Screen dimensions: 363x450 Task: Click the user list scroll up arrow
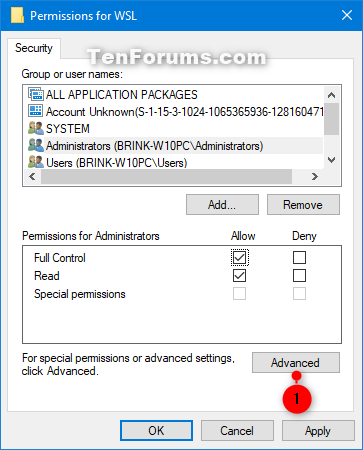point(331,95)
